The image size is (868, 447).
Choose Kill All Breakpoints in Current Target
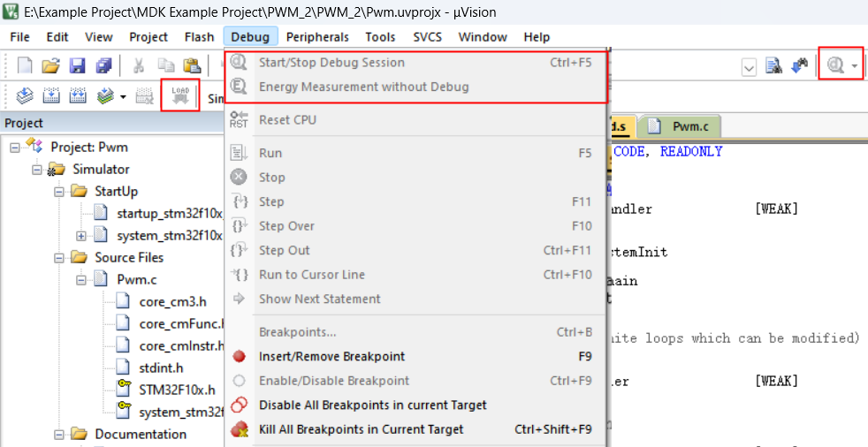point(361,429)
